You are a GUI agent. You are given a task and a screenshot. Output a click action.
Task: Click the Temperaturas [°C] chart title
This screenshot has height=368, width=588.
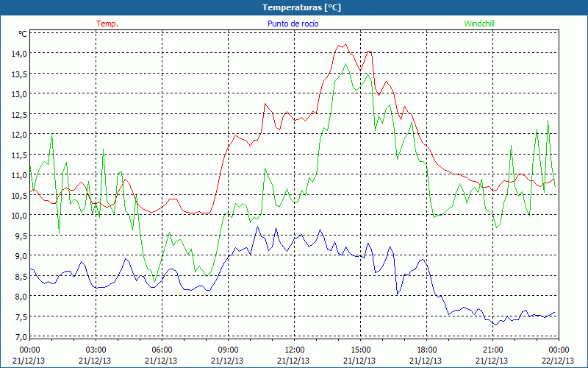tap(301, 7)
